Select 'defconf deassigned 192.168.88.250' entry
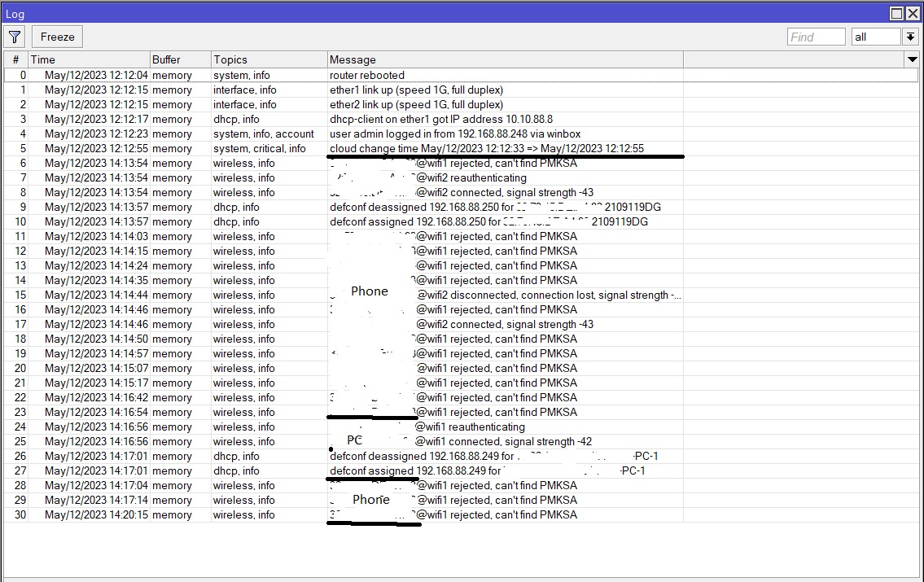 [x=461, y=208]
